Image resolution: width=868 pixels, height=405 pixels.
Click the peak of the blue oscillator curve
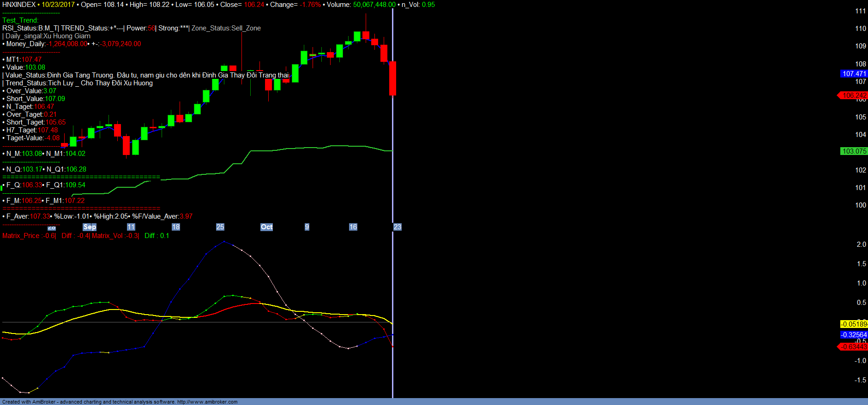point(224,241)
